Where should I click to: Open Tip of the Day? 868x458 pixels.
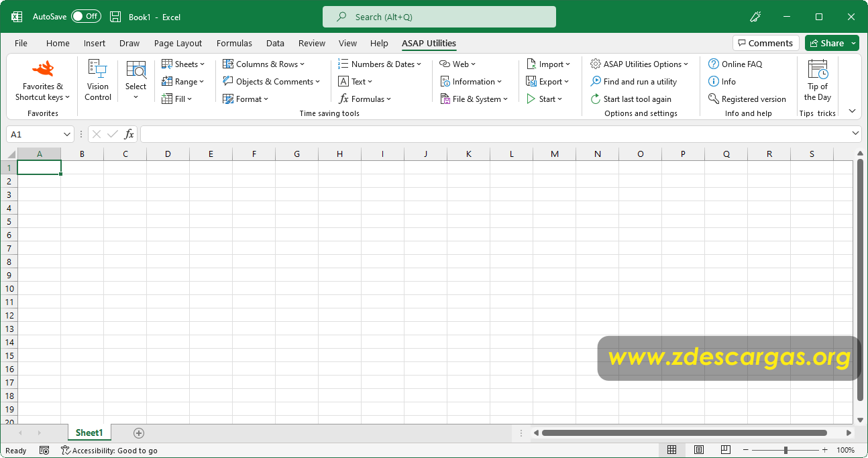[818, 80]
